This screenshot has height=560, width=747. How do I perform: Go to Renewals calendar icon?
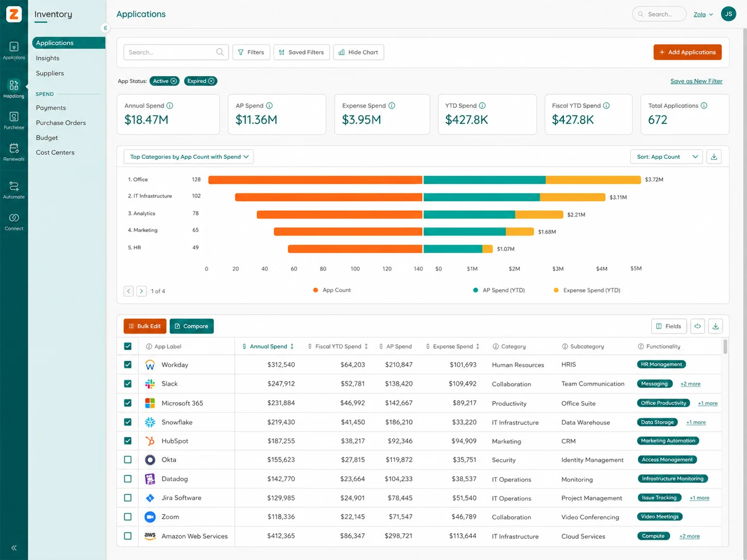(14, 149)
